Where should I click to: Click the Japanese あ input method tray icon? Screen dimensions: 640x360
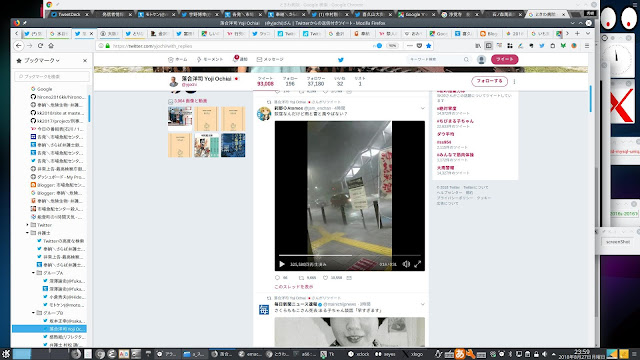460,353
